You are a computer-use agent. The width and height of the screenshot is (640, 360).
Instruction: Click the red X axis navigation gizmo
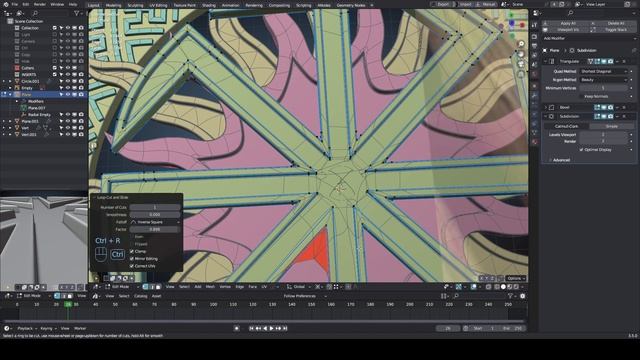pos(522,25)
